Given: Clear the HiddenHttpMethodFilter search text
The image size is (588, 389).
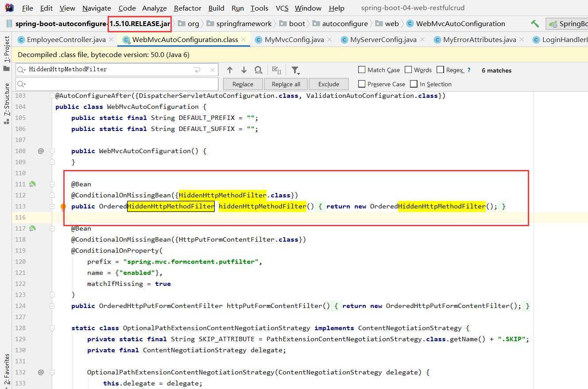Looking at the screenshot, I should [213, 70].
